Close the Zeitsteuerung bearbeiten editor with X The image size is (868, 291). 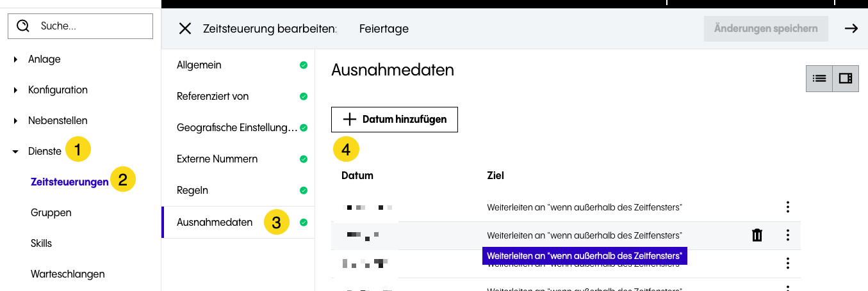pos(185,29)
